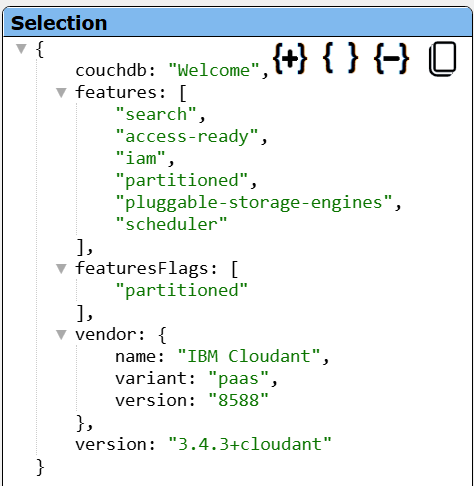Viewport: 474px width, 486px height.
Task: Collapse the root object triangle
Action: click(x=21, y=49)
